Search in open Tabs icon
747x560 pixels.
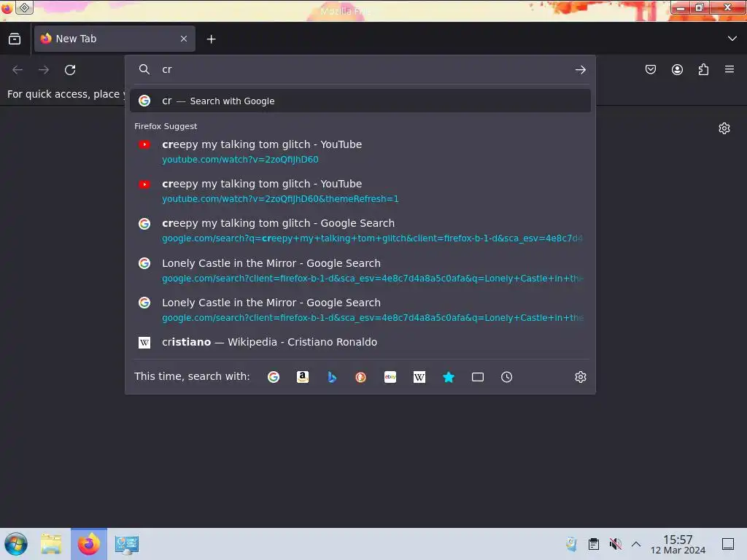pyautogui.click(x=477, y=377)
